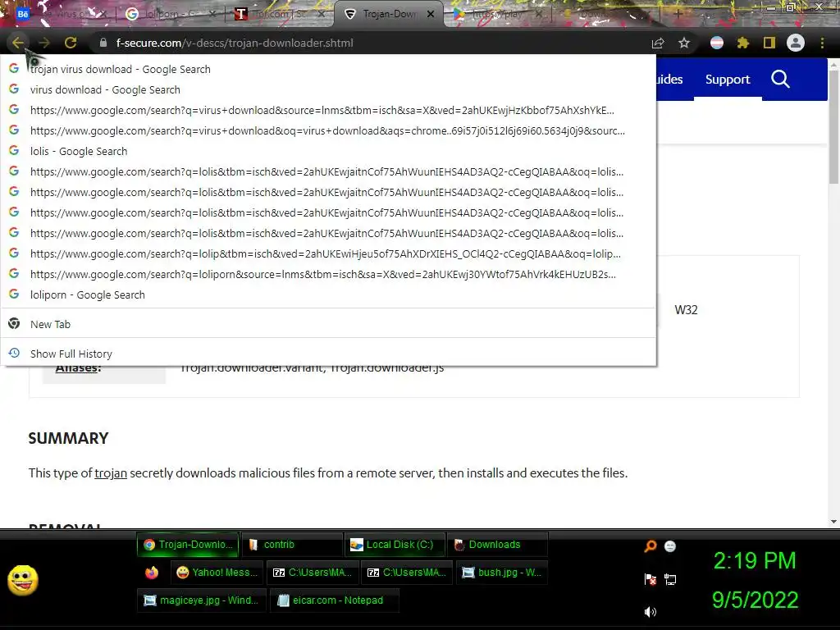Open the Chrome three-dot menu

822,43
